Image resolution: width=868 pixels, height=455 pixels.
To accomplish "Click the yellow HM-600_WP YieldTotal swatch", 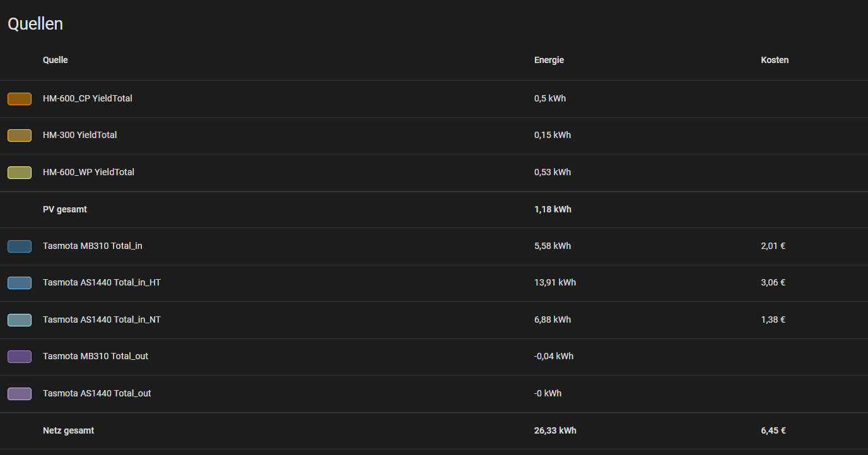I will coord(20,172).
